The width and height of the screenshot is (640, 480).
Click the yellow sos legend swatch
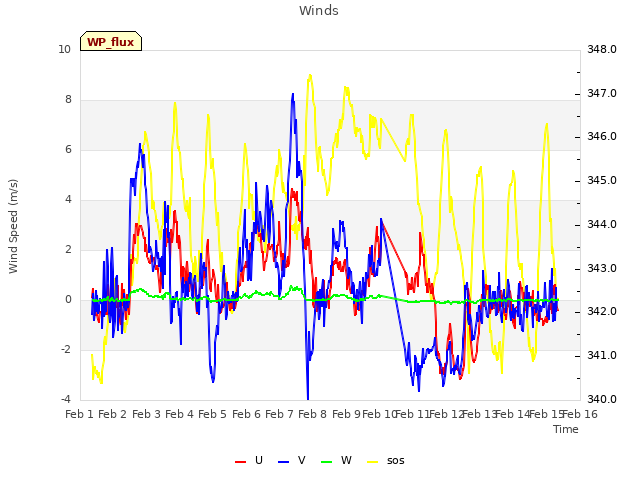[373, 462]
